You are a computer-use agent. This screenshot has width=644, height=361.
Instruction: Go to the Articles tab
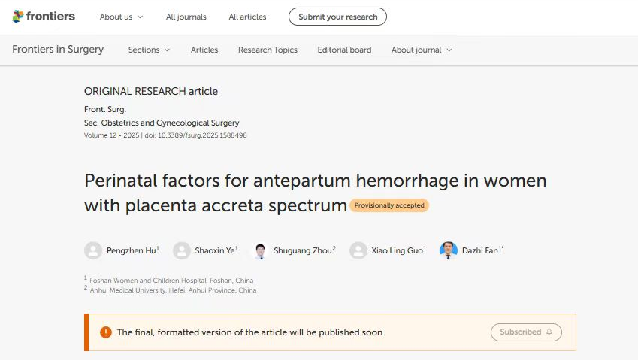(x=204, y=50)
